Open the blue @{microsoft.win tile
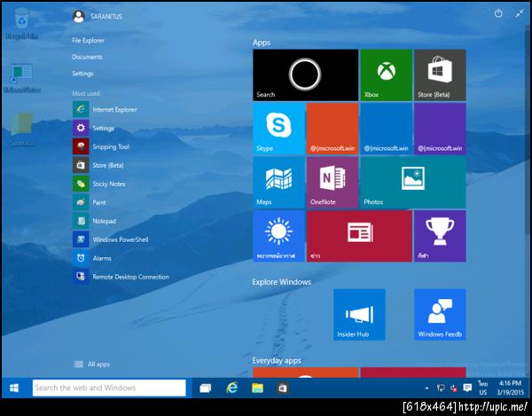Viewport: 532px width, 416px height. coord(386,129)
